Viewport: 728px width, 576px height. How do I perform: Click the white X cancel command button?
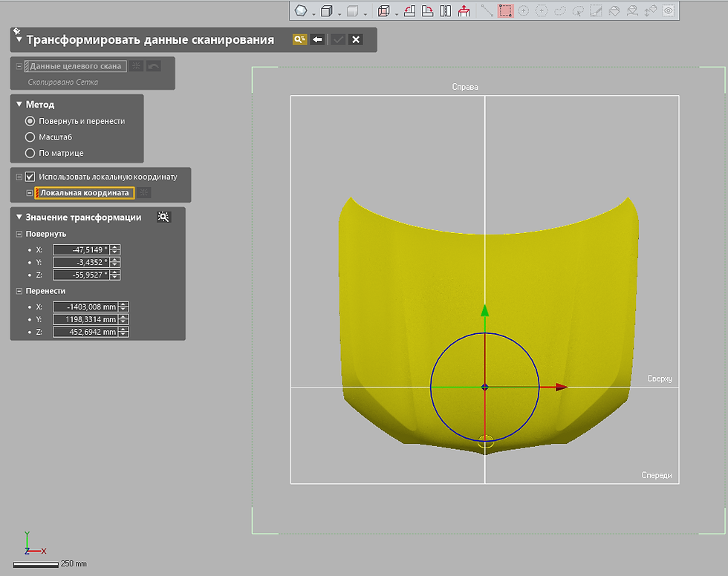pyautogui.click(x=356, y=40)
